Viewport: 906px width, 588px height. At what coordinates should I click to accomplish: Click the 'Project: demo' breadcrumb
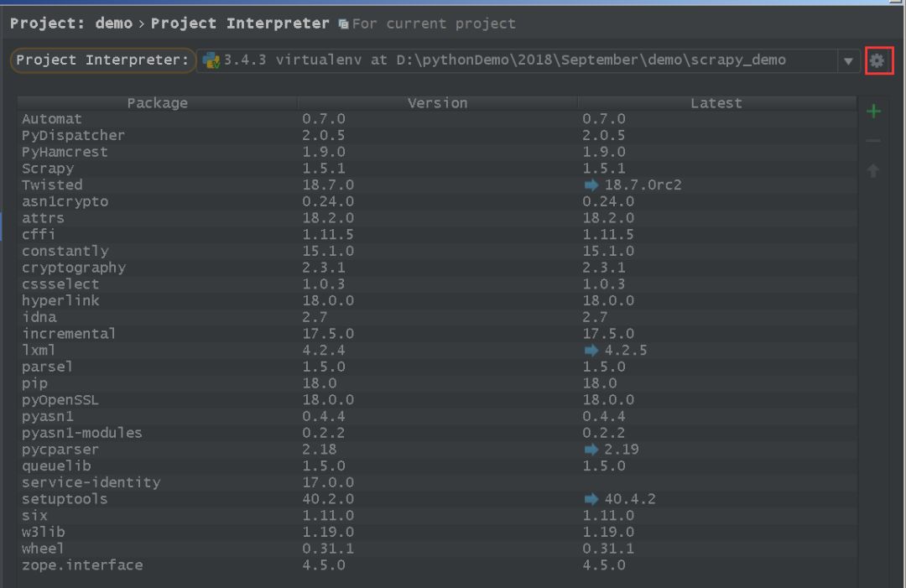(x=71, y=23)
